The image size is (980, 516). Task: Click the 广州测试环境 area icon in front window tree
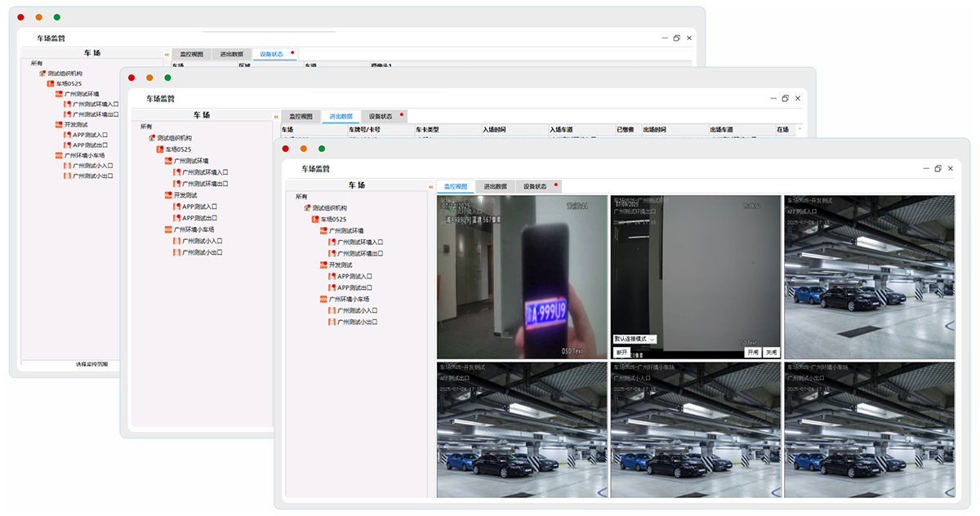coord(323,231)
